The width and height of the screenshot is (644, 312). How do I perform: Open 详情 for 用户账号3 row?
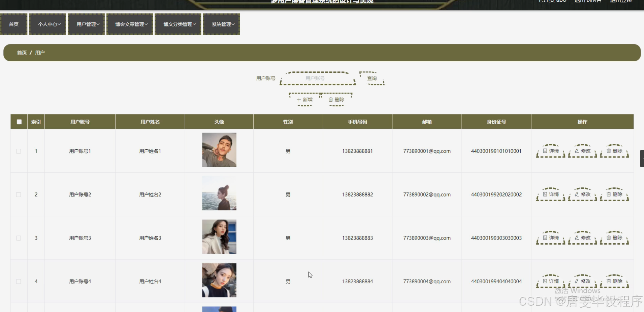tap(551, 238)
